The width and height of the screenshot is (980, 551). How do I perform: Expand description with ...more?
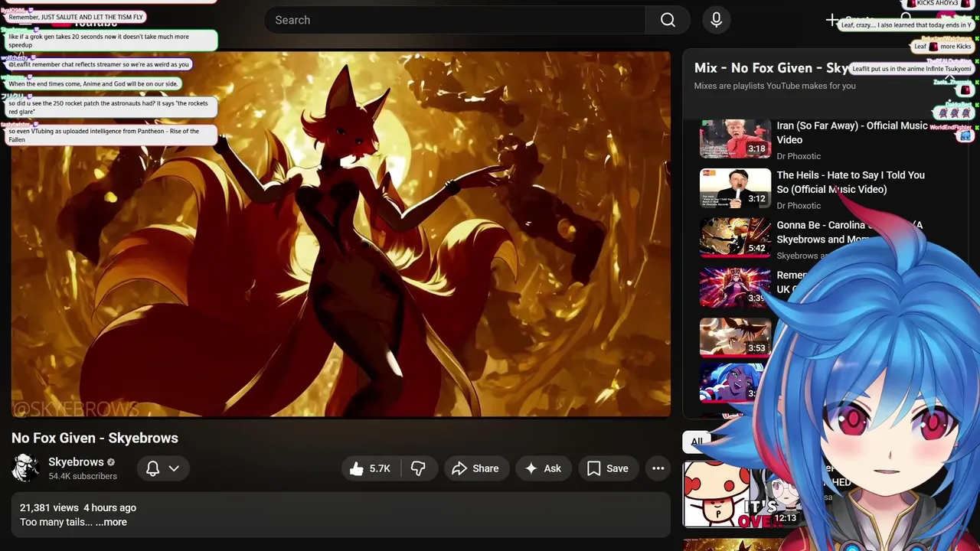[x=111, y=522]
